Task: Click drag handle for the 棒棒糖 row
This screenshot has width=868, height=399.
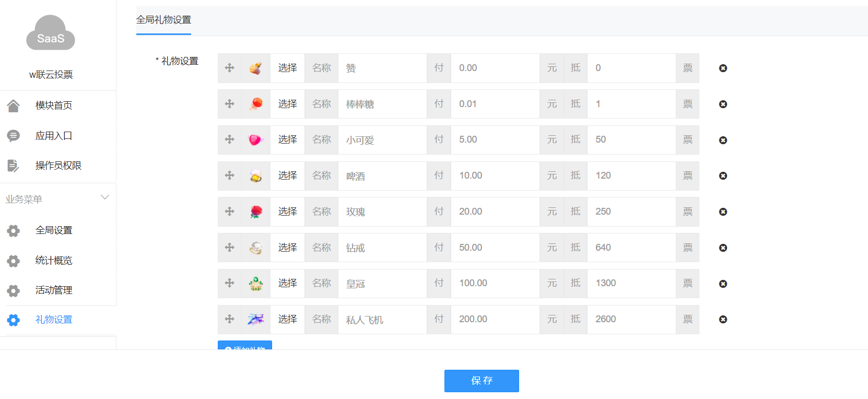Action: pos(230,104)
